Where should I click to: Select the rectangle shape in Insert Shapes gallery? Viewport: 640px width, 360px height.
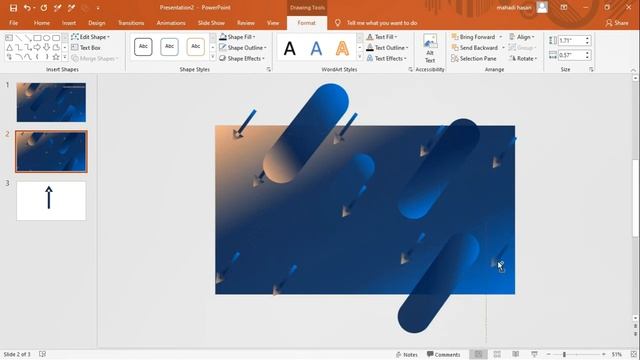(37, 38)
